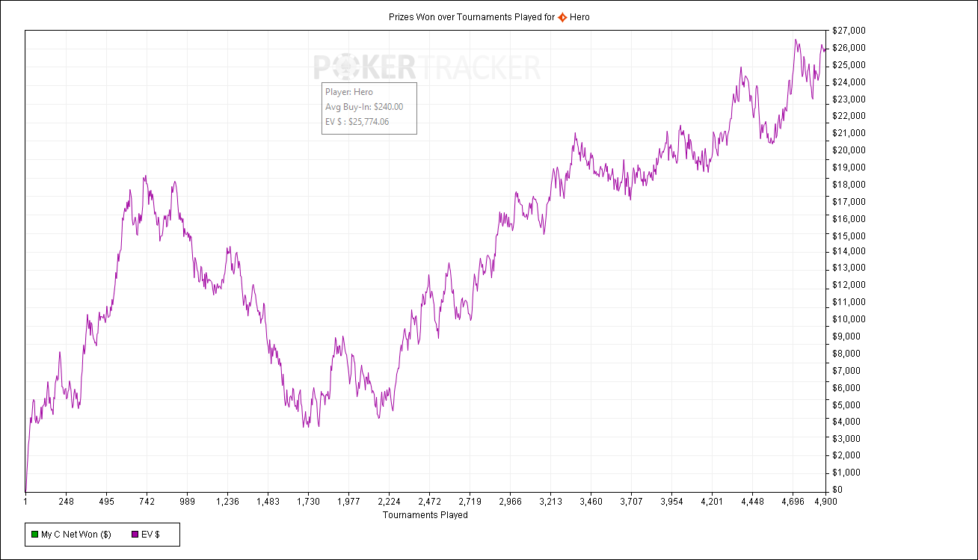Click the 248 x-axis tick label
978x560 pixels.
(x=66, y=502)
